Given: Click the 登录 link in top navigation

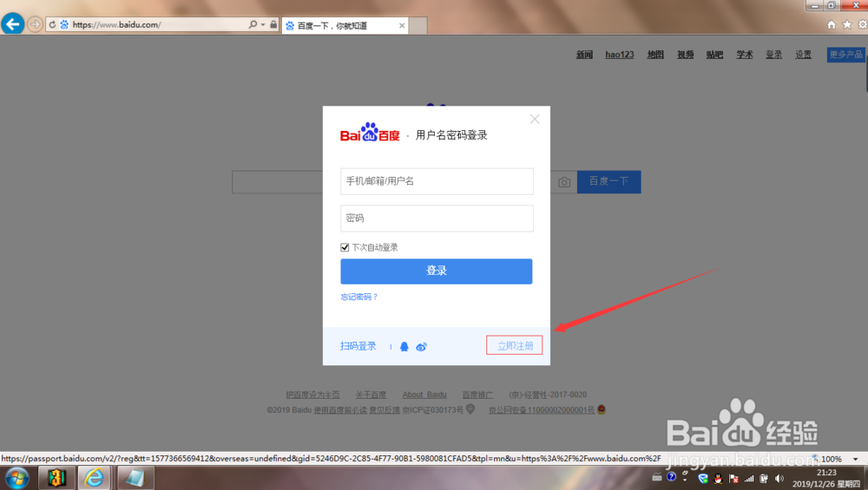Looking at the screenshot, I should [774, 54].
